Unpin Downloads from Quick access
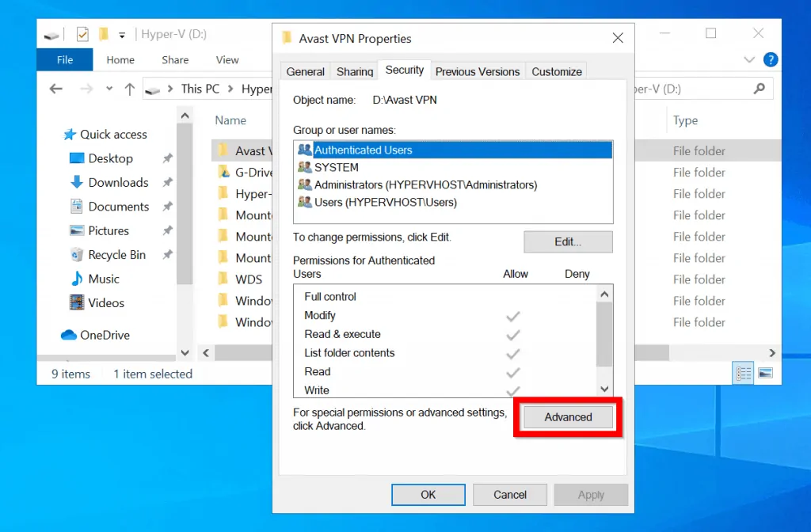The height and width of the screenshot is (532, 811). point(166,182)
